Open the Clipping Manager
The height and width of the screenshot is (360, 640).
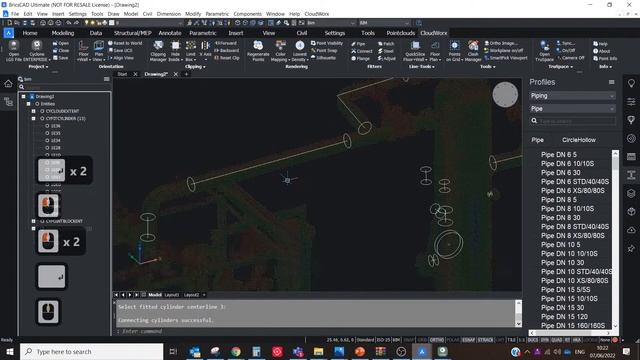pyautogui.click(x=158, y=51)
